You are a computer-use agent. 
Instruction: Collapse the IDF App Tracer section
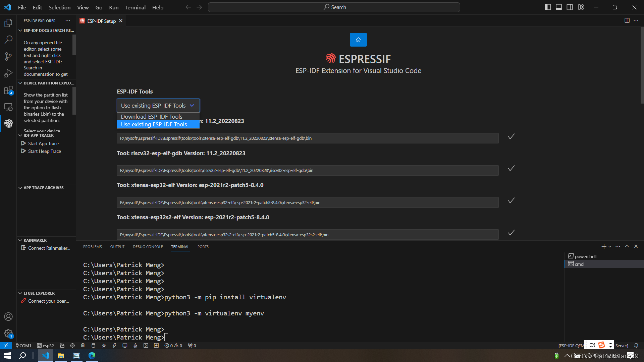[46, 135]
